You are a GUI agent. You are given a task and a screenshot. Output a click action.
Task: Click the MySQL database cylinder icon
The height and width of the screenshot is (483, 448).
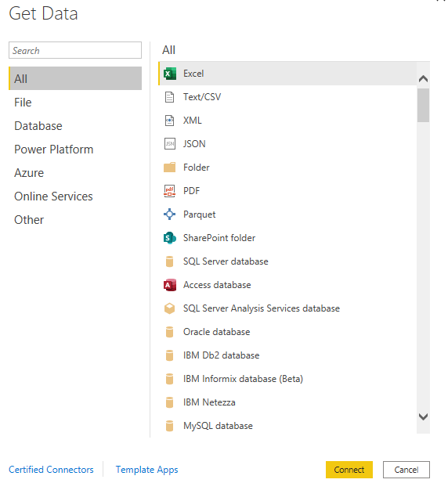pyautogui.click(x=169, y=426)
